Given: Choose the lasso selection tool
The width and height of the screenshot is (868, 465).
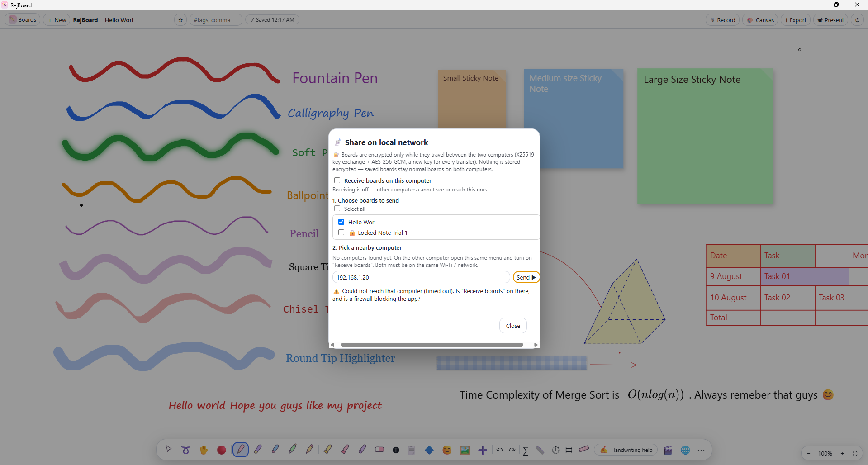Looking at the screenshot, I should tap(186, 450).
